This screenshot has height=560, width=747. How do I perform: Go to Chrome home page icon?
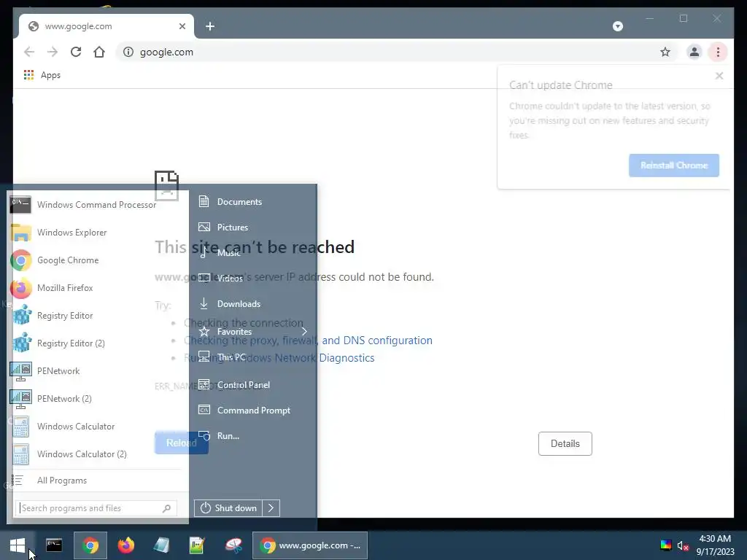pyautogui.click(x=99, y=52)
